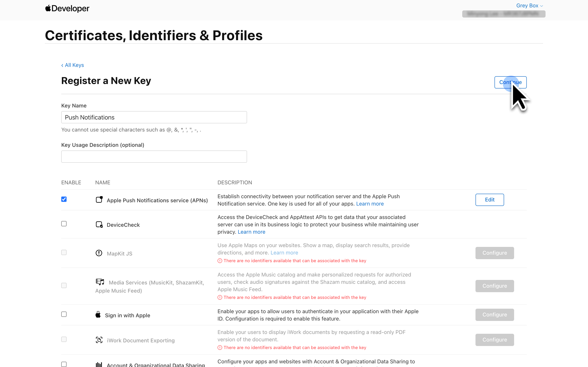
Task: Click the Apple logo beside Sign in with Apple
Action: [x=98, y=314]
